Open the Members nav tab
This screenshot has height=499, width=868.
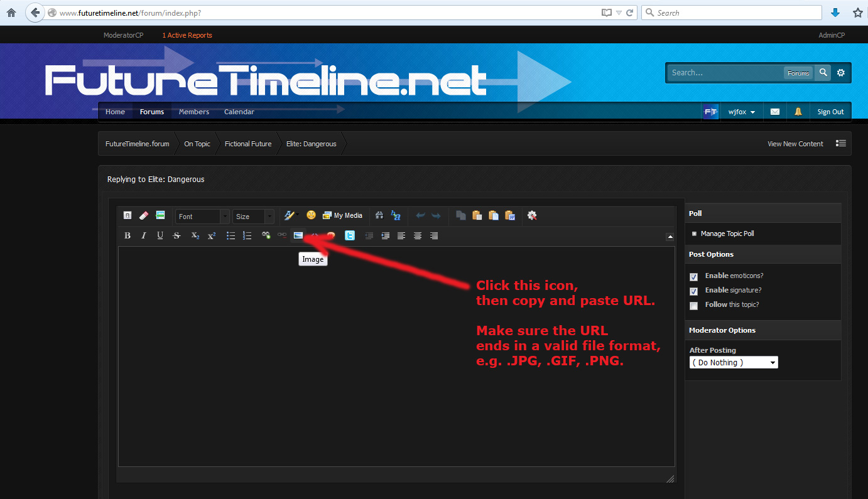point(194,112)
